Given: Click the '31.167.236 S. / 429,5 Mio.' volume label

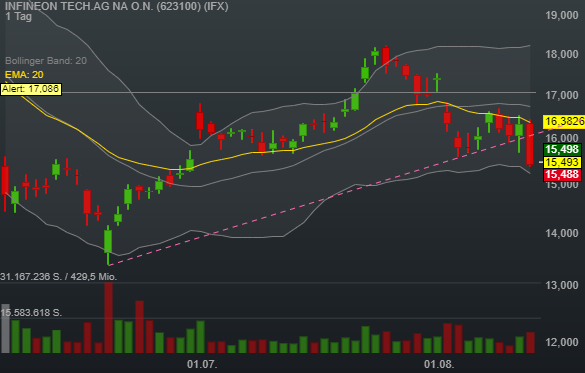Looking at the screenshot, I should 59,277.
